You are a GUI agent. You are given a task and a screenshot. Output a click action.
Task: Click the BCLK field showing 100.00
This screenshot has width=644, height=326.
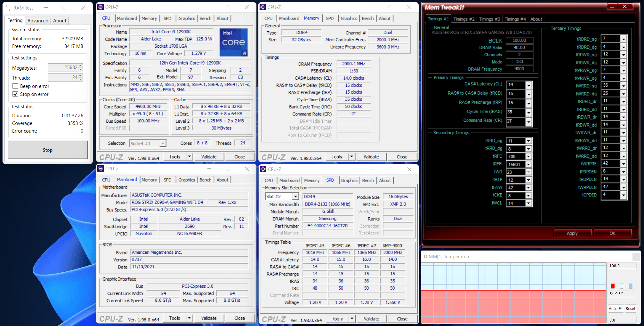[x=519, y=40]
